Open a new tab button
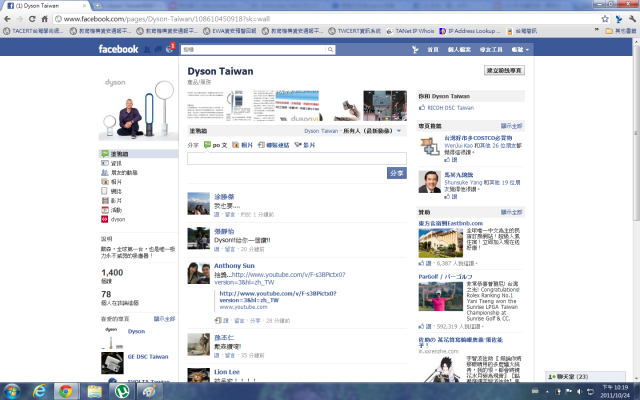 tap(97, 6)
